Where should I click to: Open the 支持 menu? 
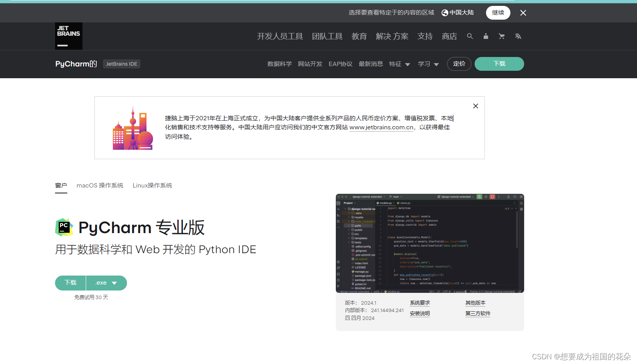pos(425,36)
